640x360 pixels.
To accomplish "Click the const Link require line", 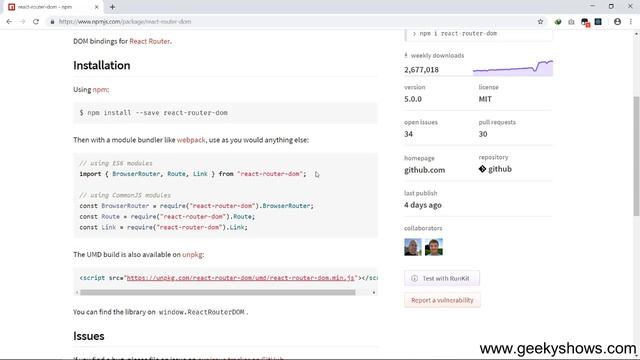I will 163,227.
